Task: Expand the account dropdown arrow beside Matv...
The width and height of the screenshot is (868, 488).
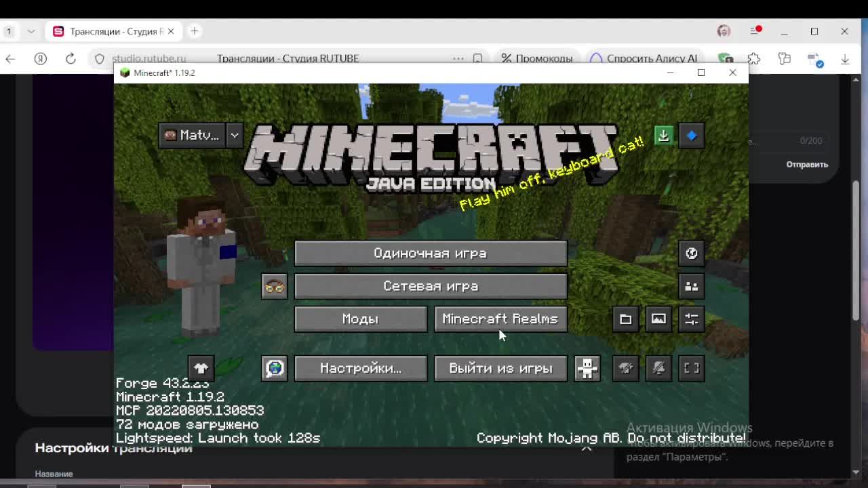Action: pos(235,136)
